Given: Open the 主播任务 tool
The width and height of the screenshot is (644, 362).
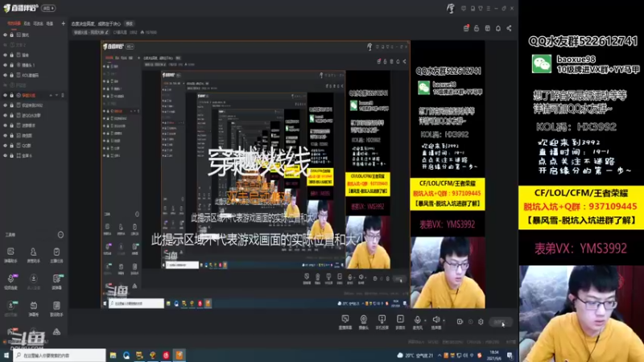Looking at the screenshot, I should [x=56, y=254].
